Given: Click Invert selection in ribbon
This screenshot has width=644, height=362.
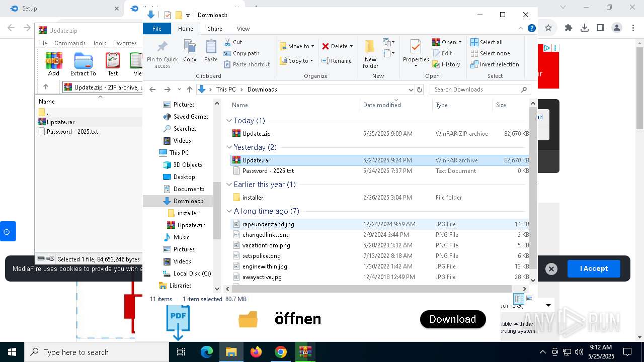Looking at the screenshot, I should tap(495, 64).
